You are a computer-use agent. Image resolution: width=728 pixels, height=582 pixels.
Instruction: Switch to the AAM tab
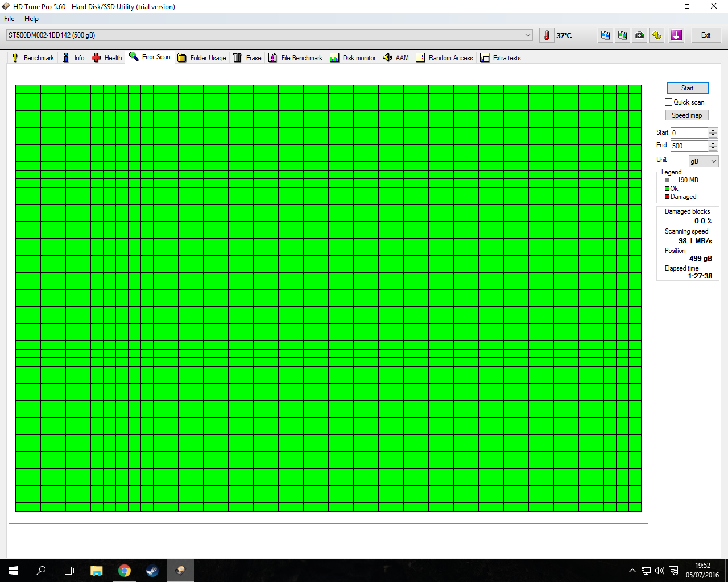point(396,58)
